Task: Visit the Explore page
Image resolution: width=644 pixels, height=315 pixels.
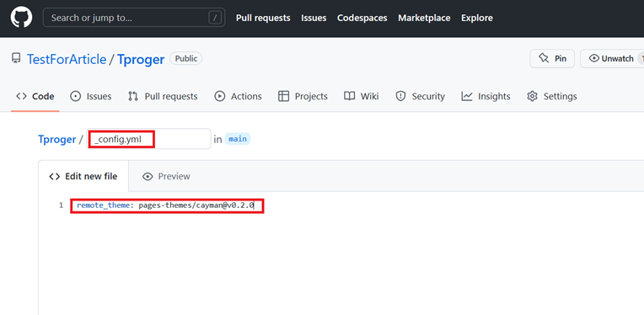Action: tap(477, 18)
